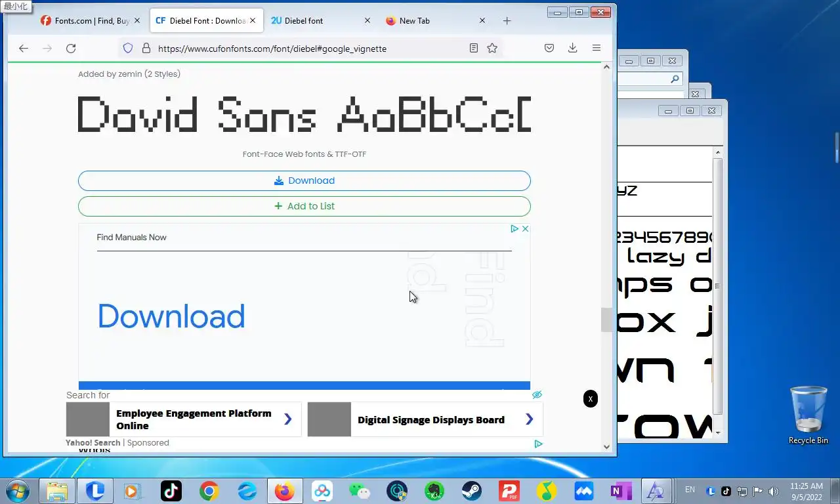Screen dimensions: 840x504
Task: Dismiss bottom ad with black x button
Action: 591,398
